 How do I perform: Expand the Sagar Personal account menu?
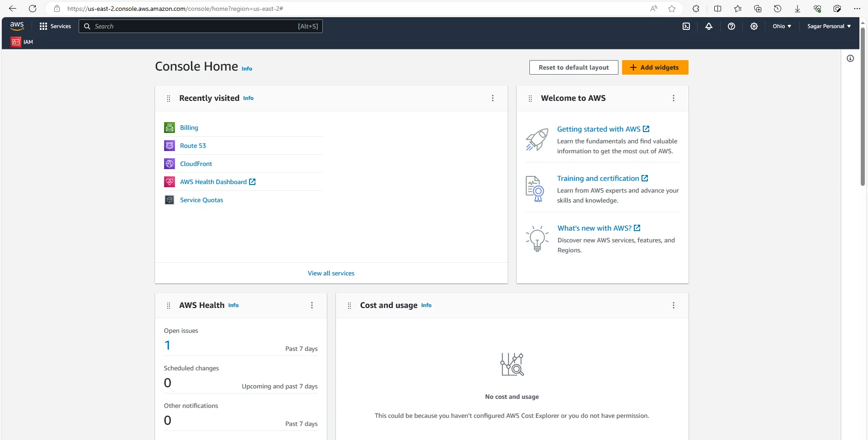click(829, 26)
